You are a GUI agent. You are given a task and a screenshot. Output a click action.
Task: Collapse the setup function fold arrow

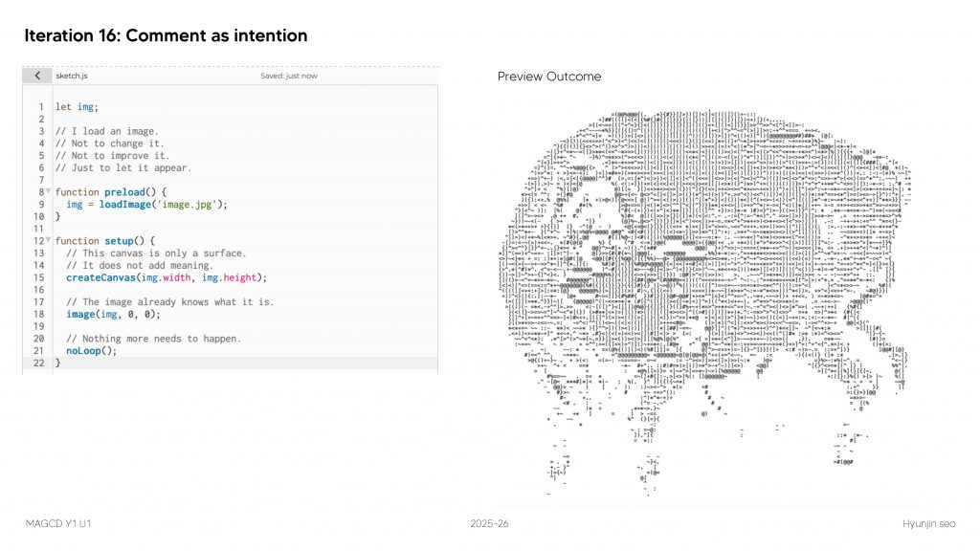coord(48,240)
